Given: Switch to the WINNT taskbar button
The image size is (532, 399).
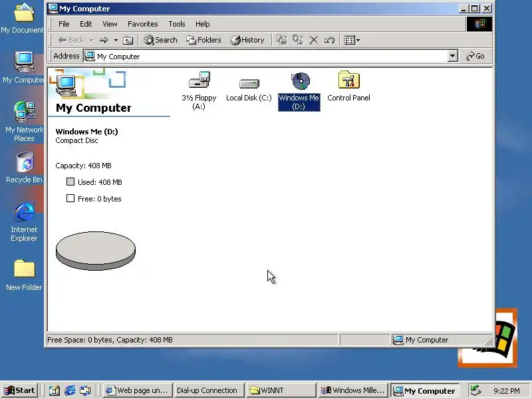Looking at the screenshot, I should pyautogui.click(x=281, y=390).
